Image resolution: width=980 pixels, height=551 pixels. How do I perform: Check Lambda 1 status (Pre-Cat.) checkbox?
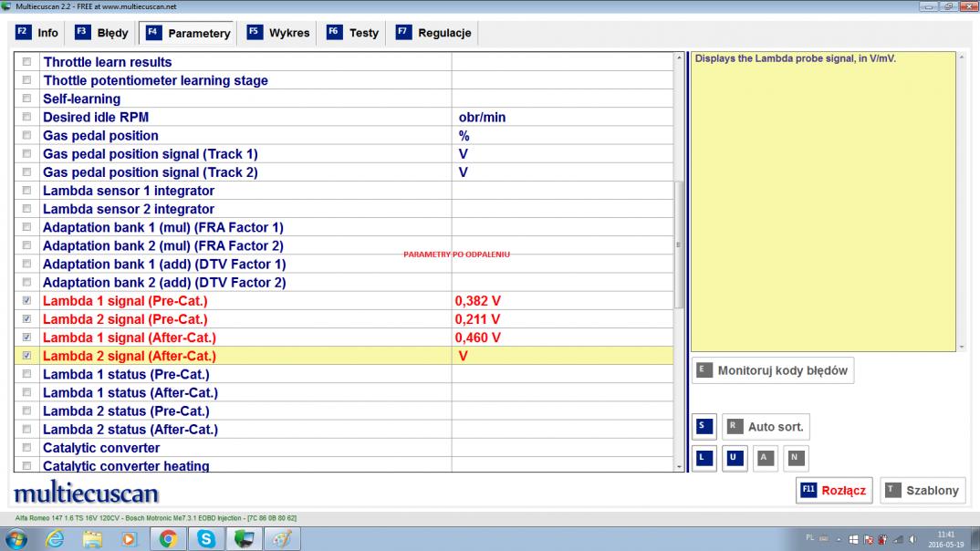pos(26,374)
